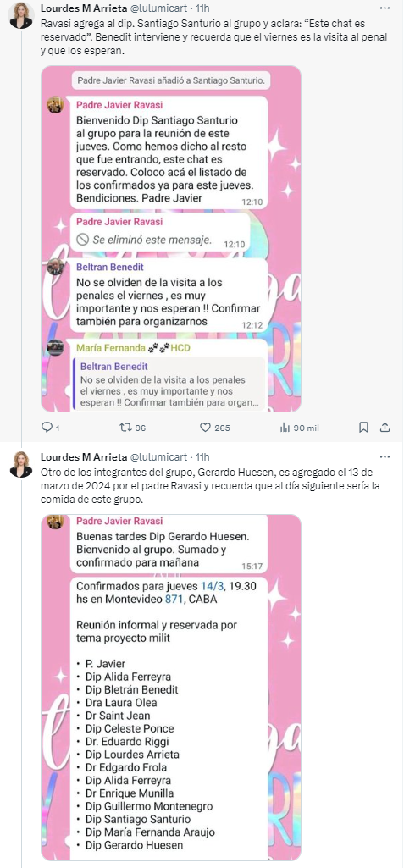Click first tweet text about Ravasi and Santurio
The image size is (404, 868).
213,39
